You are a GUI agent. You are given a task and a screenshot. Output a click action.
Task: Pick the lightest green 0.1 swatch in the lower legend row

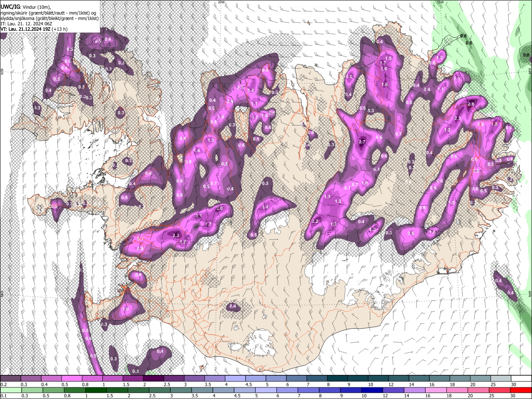[11, 390]
